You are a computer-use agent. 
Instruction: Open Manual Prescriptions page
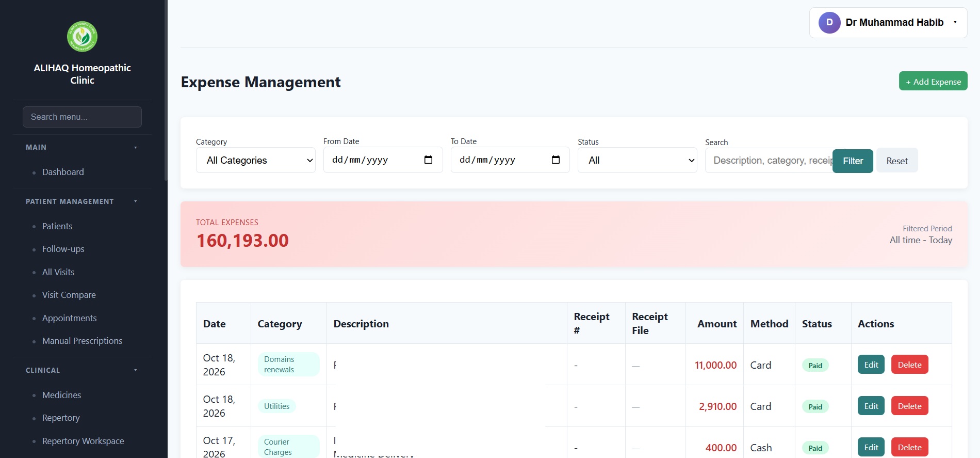click(83, 341)
